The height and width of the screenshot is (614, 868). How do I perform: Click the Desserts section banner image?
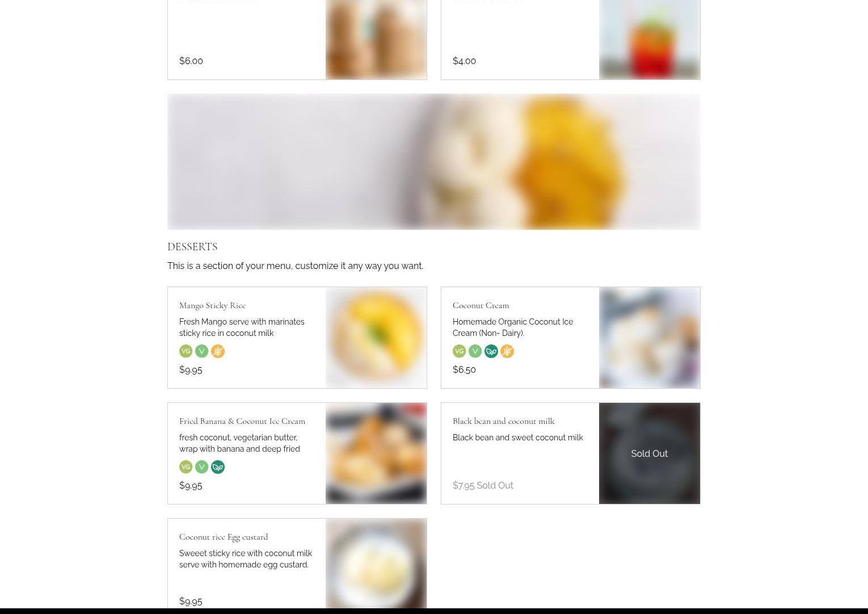[434, 162]
